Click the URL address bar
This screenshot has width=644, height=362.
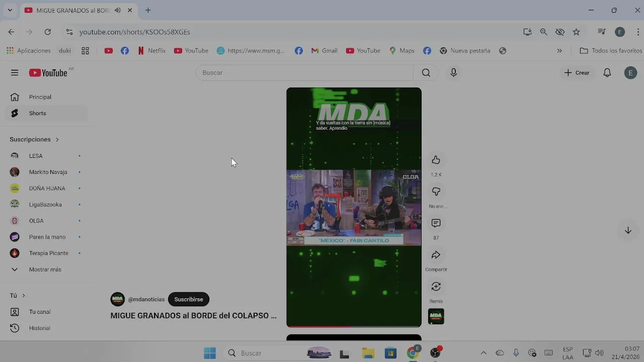(297, 32)
